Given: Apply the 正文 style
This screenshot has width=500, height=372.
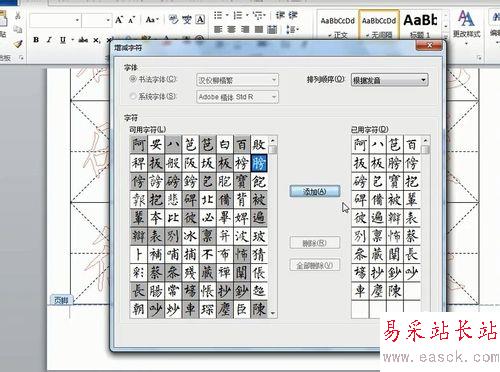Looking at the screenshot, I should (338, 25).
